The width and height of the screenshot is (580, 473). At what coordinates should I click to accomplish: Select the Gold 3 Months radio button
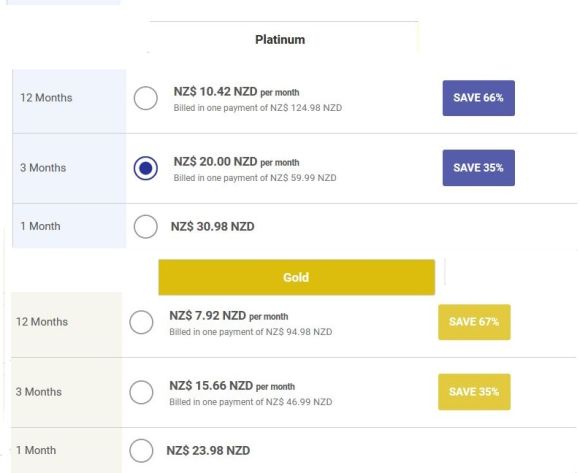click(x=141, y=392)
